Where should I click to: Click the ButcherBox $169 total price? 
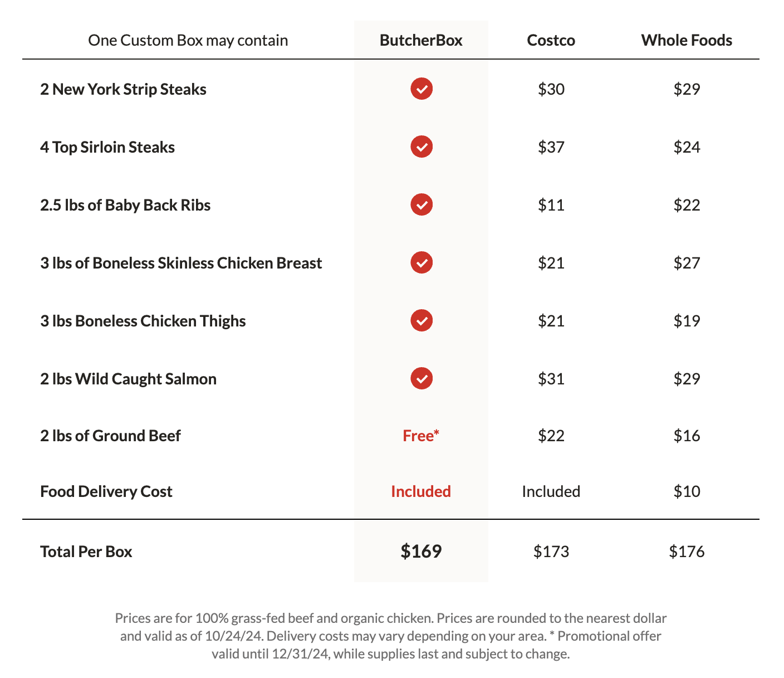click(421, 551)
